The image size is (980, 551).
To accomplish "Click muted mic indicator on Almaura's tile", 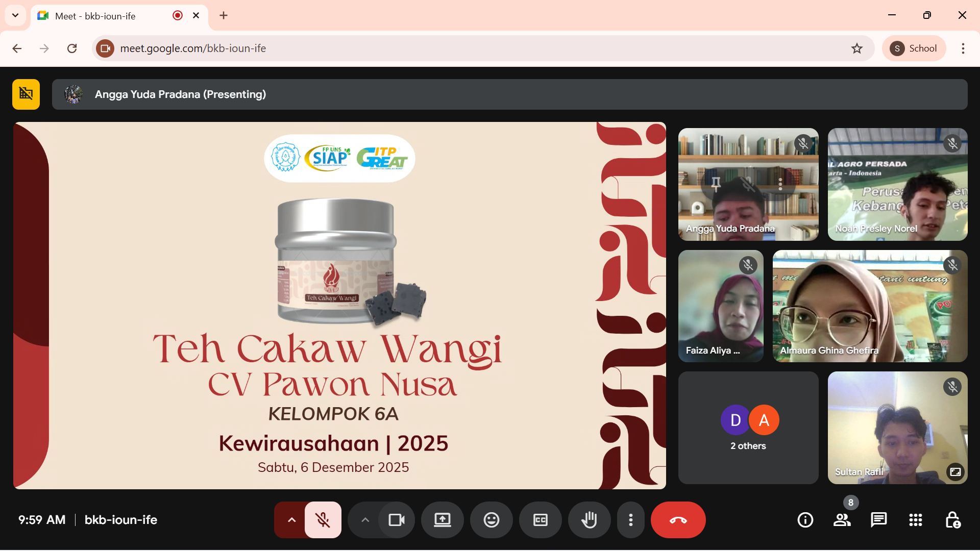I will point(952,265).
